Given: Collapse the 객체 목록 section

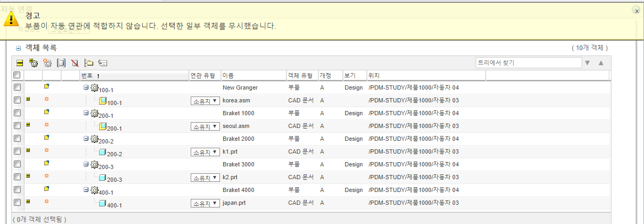Looking at the screenshot, I should (19, 48).
